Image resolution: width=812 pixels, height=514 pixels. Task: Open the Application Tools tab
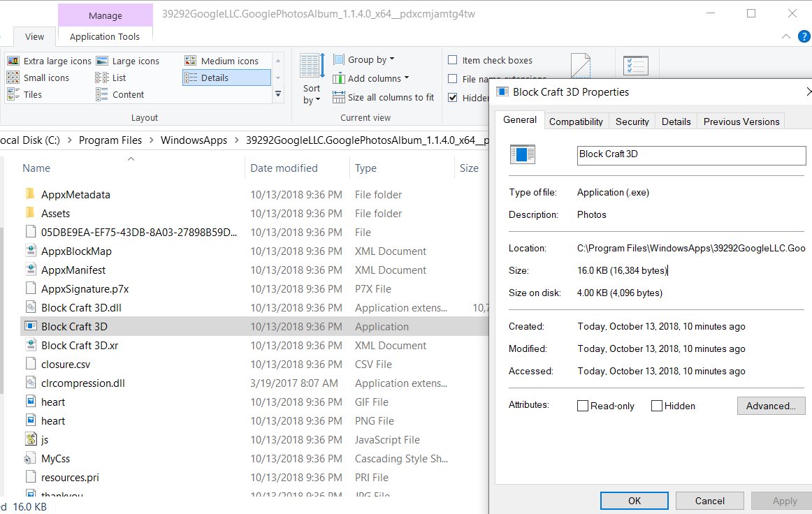105,37
